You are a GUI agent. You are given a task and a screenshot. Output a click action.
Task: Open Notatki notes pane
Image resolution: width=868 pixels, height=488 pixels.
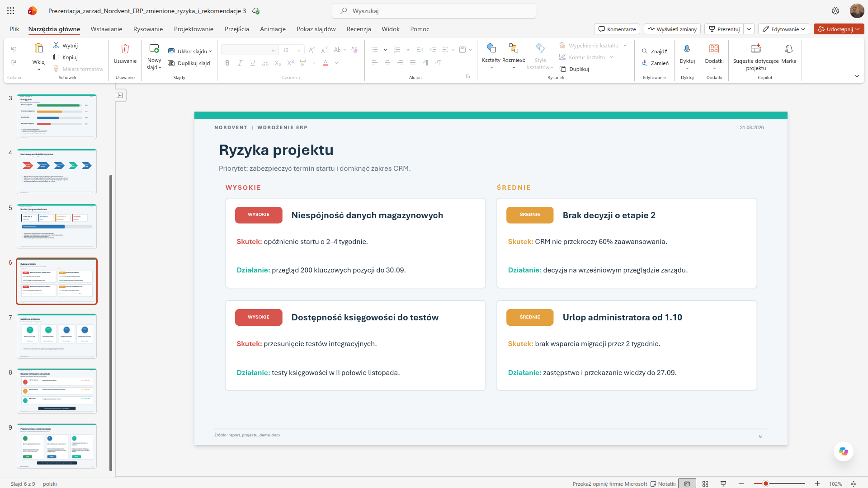[663, 483]
